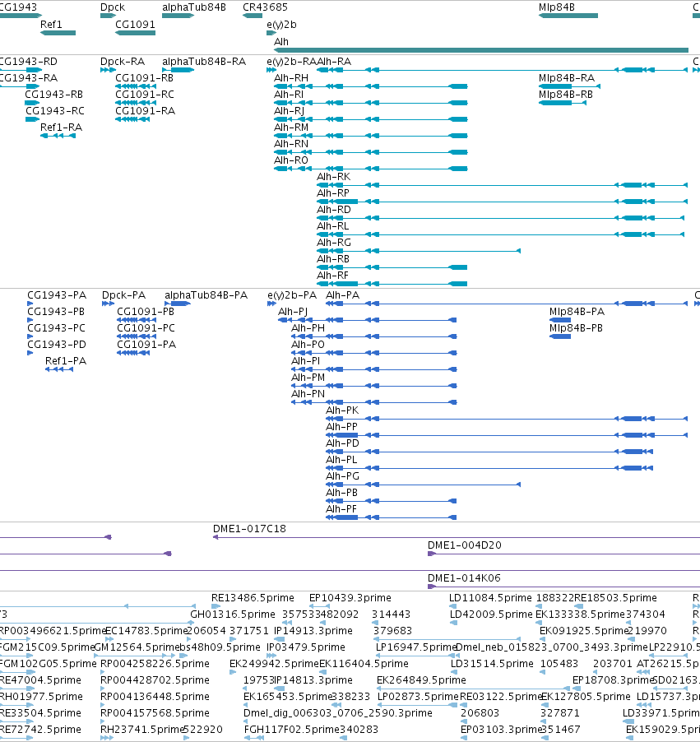Open the e(y)2b-PA protein label
Screen dimensions: 700x742
coord(292,295)
